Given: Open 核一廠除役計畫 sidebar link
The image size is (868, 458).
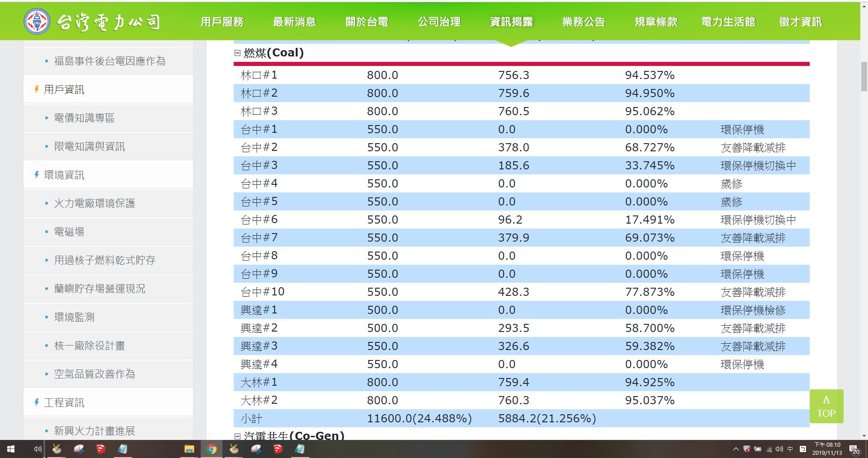Looking at the screenshot, I should click(90, 346).
